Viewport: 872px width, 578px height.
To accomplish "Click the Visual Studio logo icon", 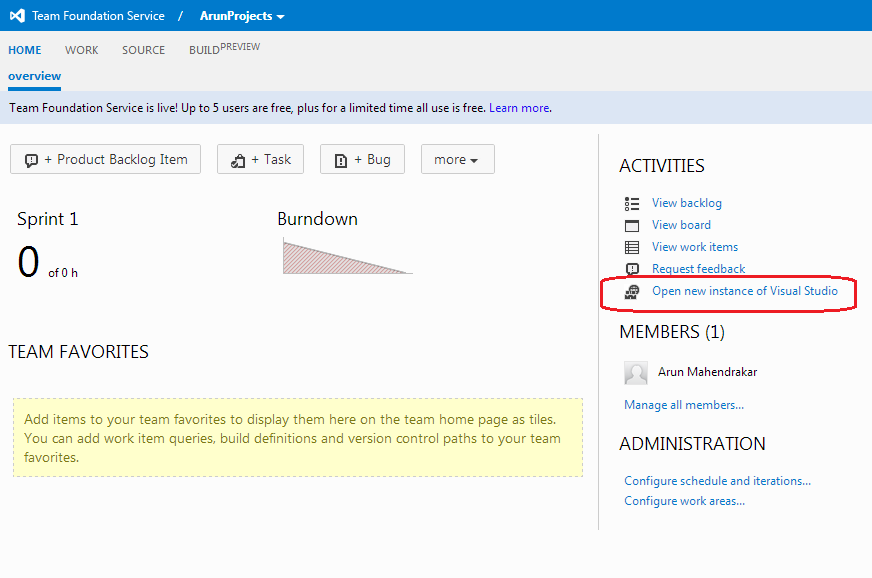I will tap(17, 16).
